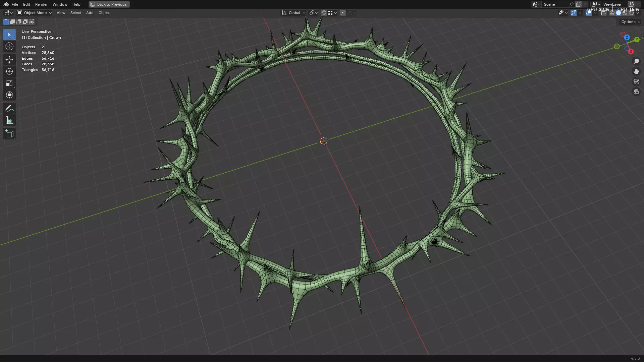The height and width of the screenshot is (362, 644).
Task: Set selection mode to Extend
Action: 12,22
